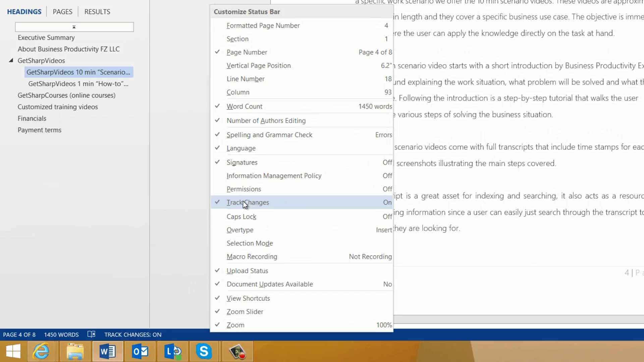The width and height of the screenshot is (644, 362).
Task: Click the screen recorder taskbar icon
Action: pyautogui.click(x=237, y=351)
